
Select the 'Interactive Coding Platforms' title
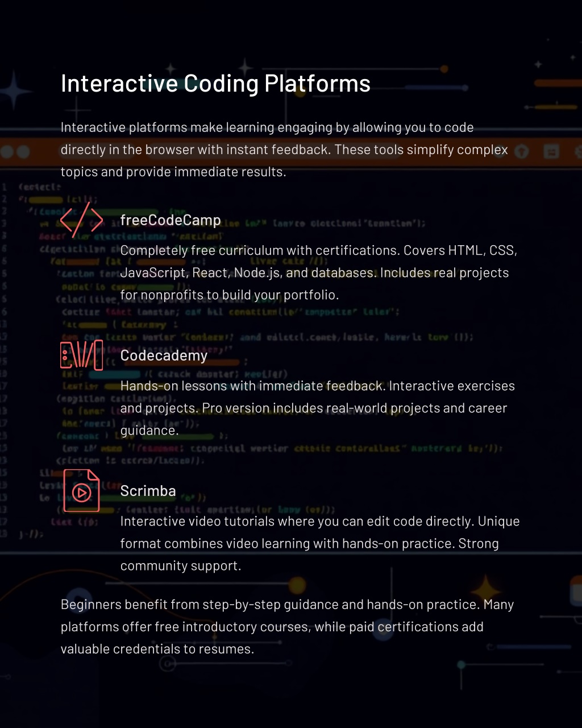coord(215,84)
